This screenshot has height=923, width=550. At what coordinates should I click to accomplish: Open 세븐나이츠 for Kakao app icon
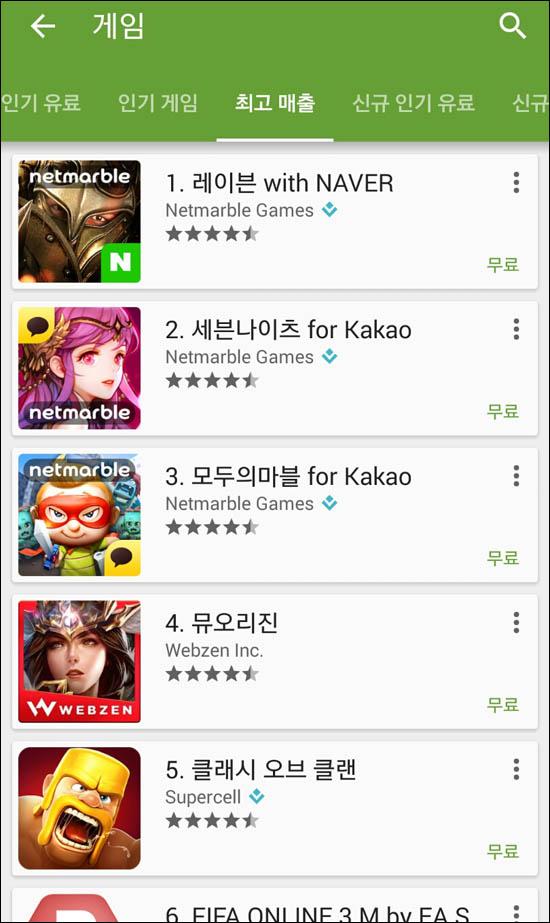pos(79,368)
